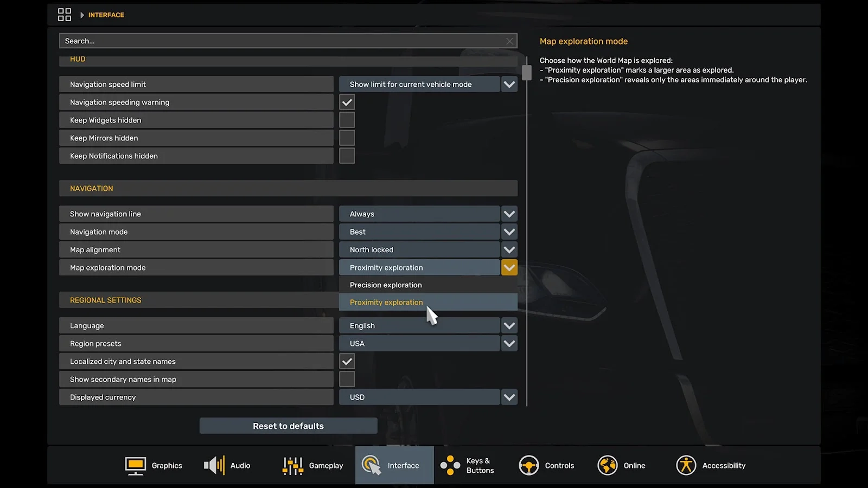Expand Displayed currency dropdown arrow
The height and width of the screenshot is (488, 868).
coord(509,397)
